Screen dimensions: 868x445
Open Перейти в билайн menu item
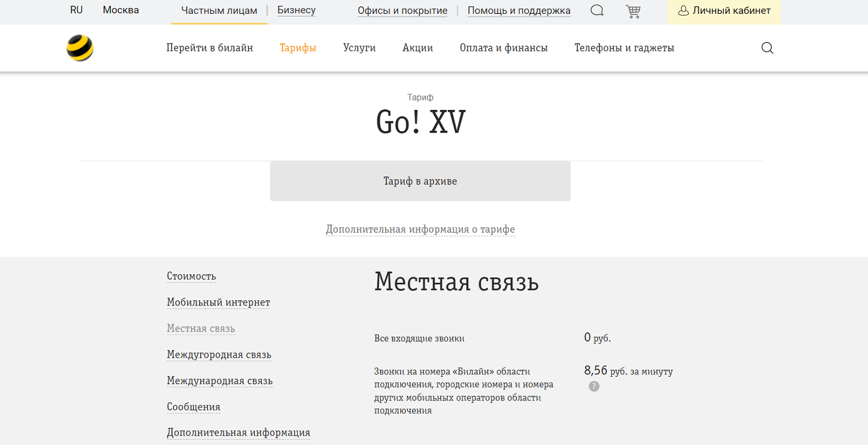tap(209, 48)
